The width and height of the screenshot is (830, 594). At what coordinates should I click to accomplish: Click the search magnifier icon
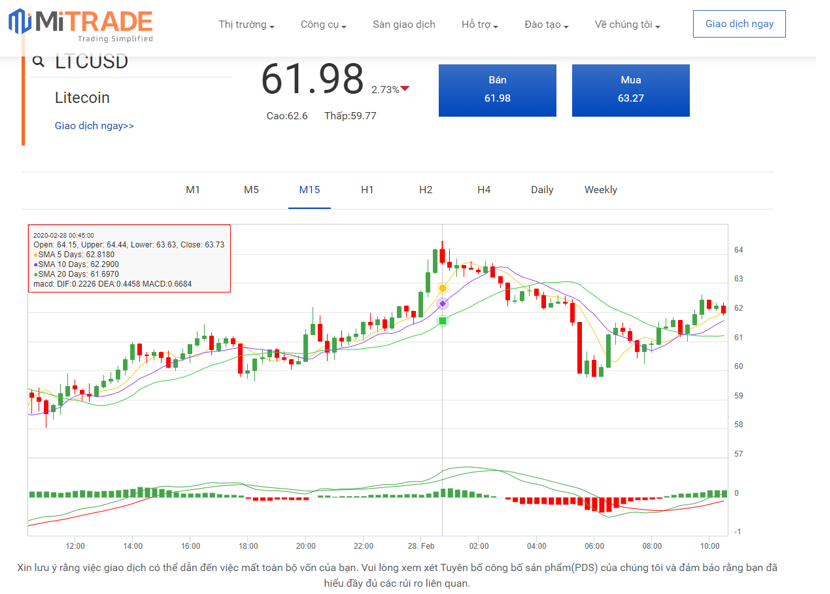click(39, 61)
